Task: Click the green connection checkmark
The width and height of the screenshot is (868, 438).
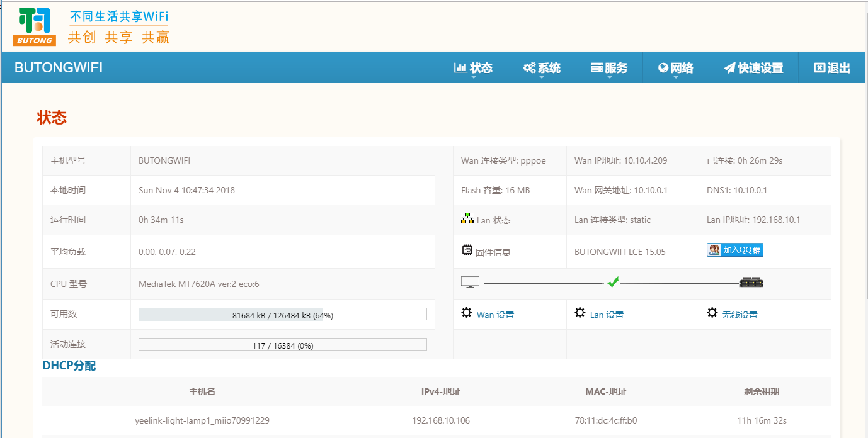Action: [613, 283]
